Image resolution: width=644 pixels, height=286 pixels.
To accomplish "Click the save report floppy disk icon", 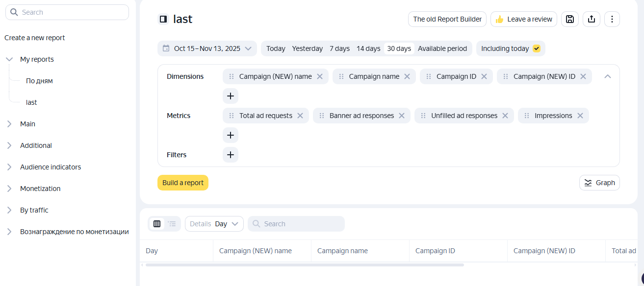I will [569, 19].
